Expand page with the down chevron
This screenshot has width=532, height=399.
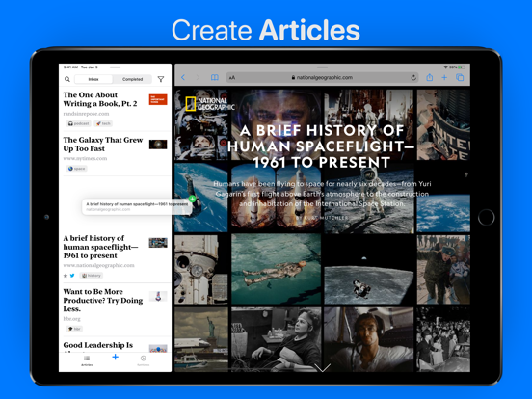click(x=322, y=368)
